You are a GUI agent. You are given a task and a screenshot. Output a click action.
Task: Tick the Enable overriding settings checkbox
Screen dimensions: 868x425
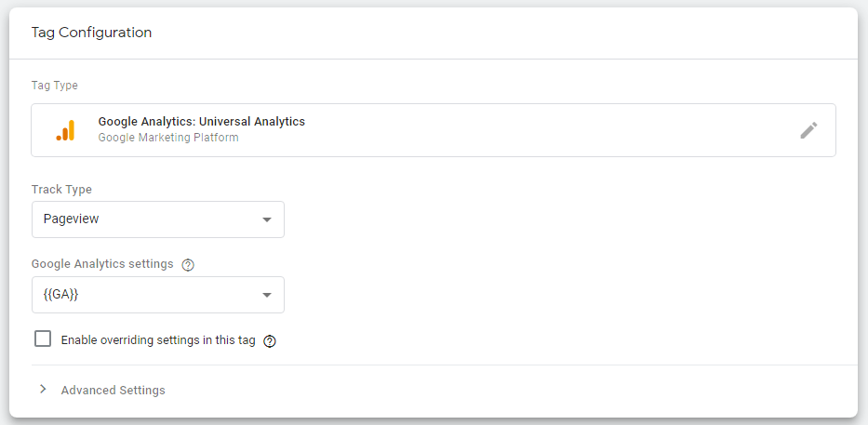[x=43, y=339]
